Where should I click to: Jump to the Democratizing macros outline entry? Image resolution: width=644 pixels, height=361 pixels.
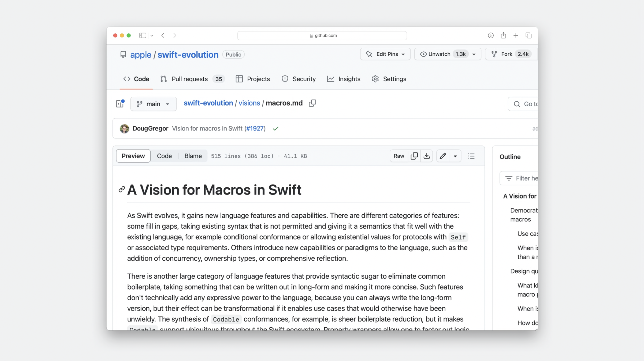524,215
